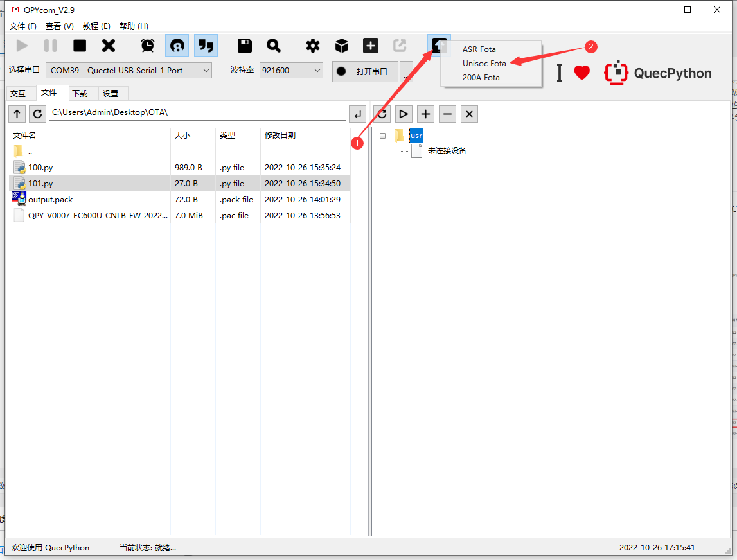The width and height of the screenshot is (737, 560).
Task: Click the alarm clock toolbar icon
Action: (x=148, y=46)
